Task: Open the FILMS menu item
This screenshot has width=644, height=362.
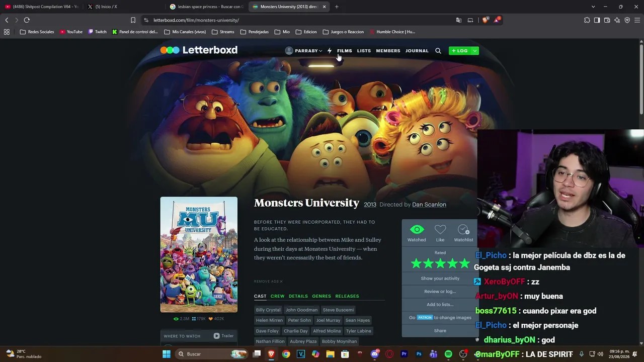Action: 345,51
